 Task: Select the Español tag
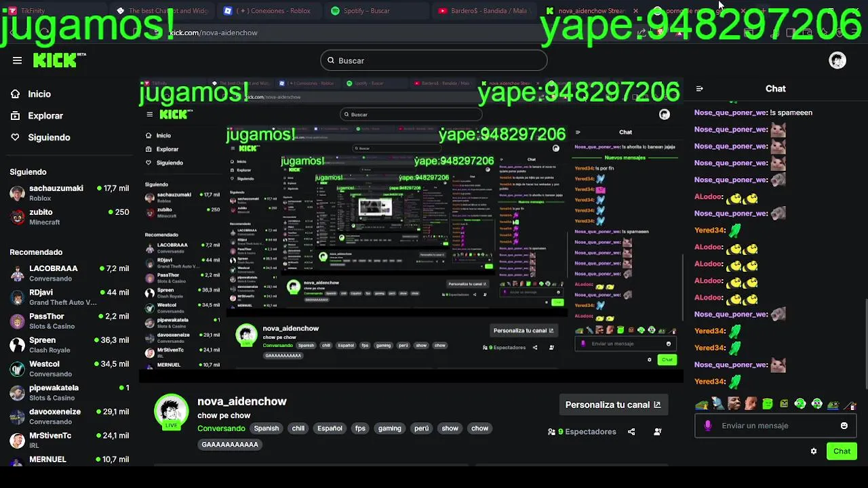point(330,428)
